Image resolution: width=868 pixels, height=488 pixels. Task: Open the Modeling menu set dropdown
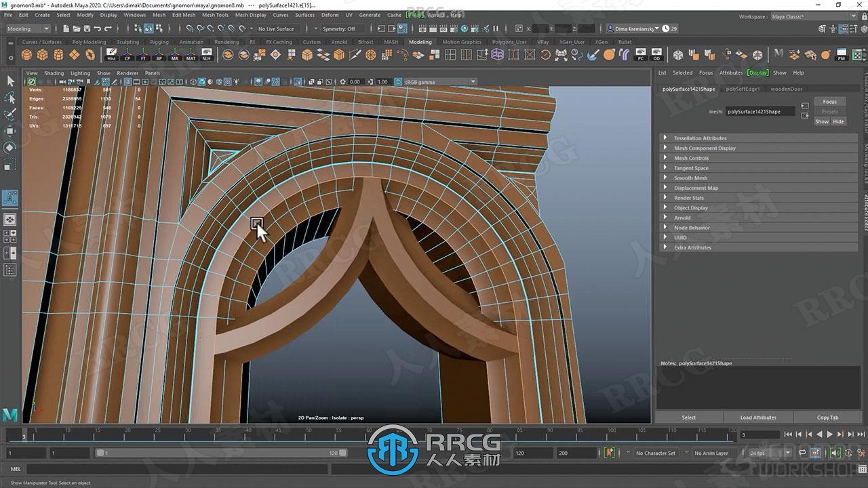click(28, 28)
